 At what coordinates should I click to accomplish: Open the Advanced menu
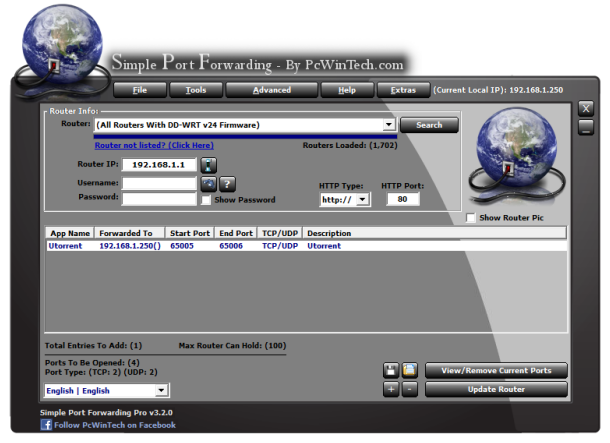(x=272, y=90)
